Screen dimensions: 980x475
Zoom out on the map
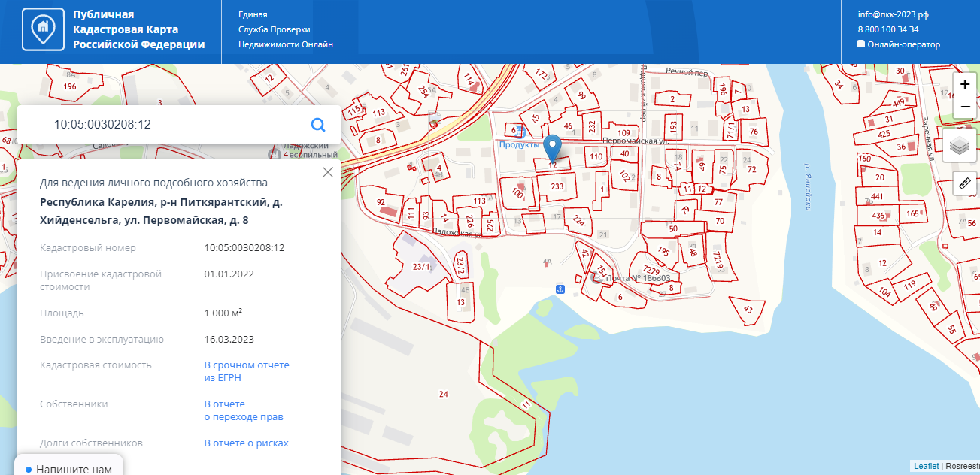(x=964, y=107)
